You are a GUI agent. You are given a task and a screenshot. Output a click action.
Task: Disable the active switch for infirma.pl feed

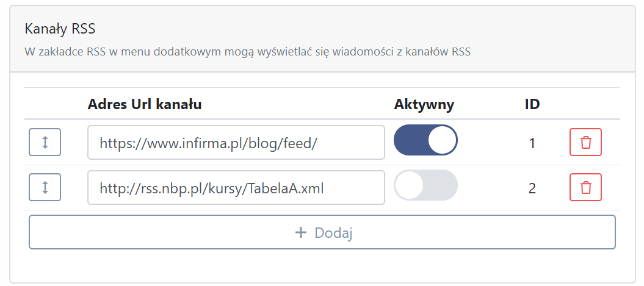[425, 140]
